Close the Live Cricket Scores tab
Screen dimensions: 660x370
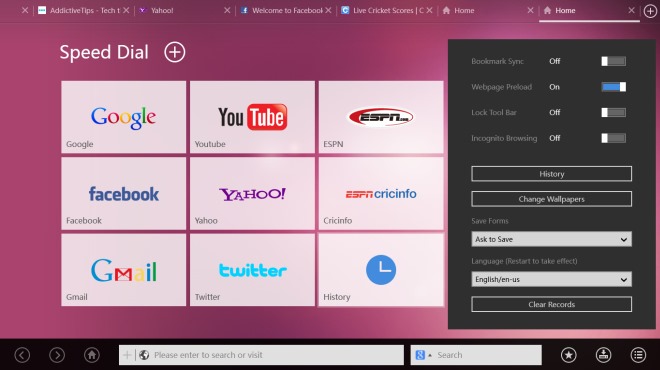tap(429, 11)
